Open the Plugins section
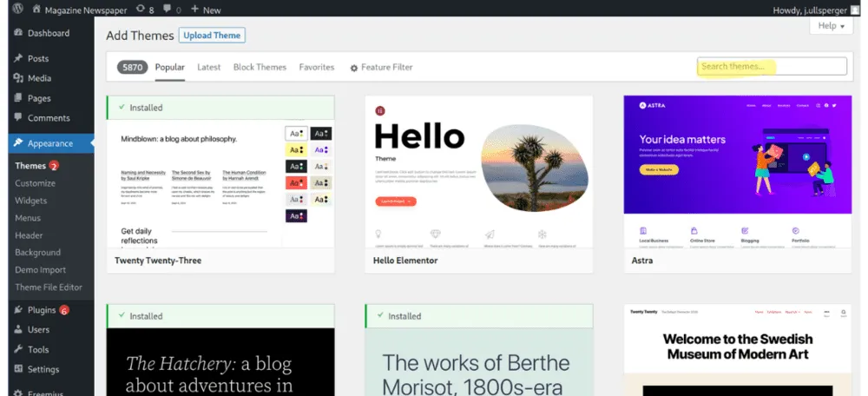 [x=51, y=310]
